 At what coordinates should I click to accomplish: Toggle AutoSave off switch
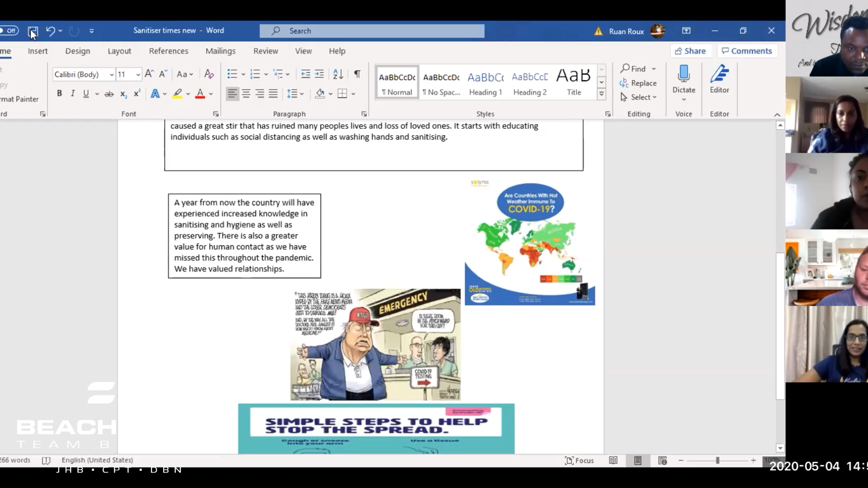(x=9, y=31)
